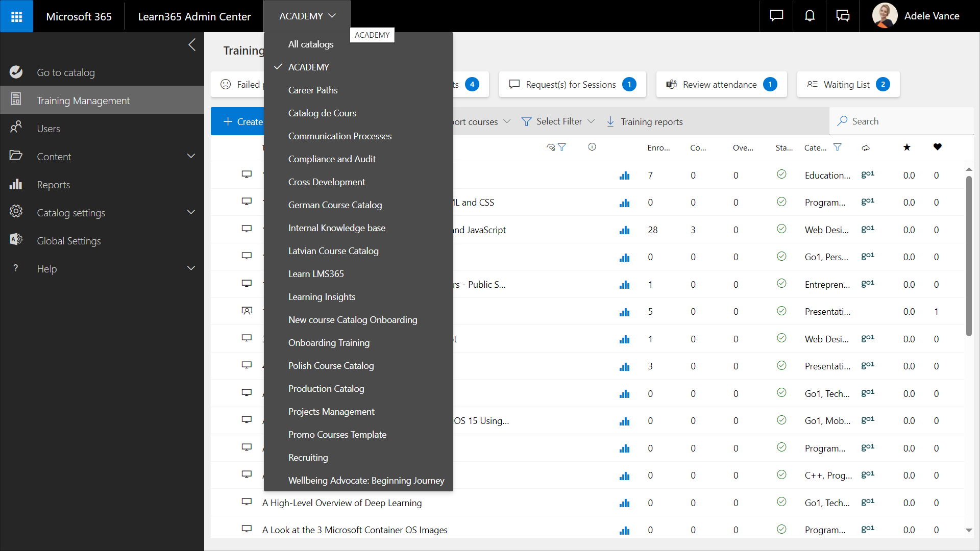Click the table's vertical scrollbar thumb
This screenshot has height=551, width=980.
[969, 255]
